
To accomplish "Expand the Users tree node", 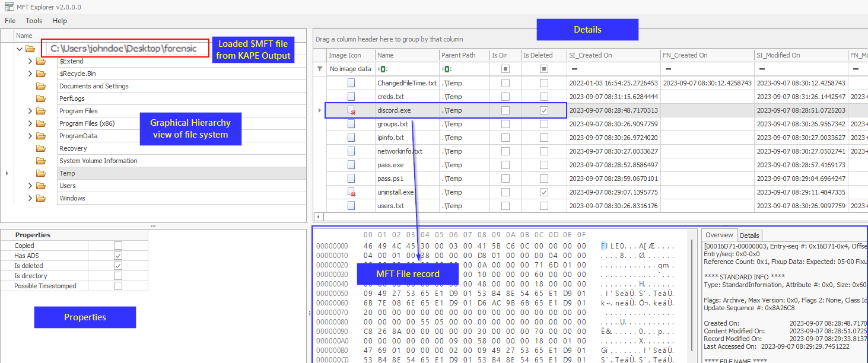I will (30, 186).
